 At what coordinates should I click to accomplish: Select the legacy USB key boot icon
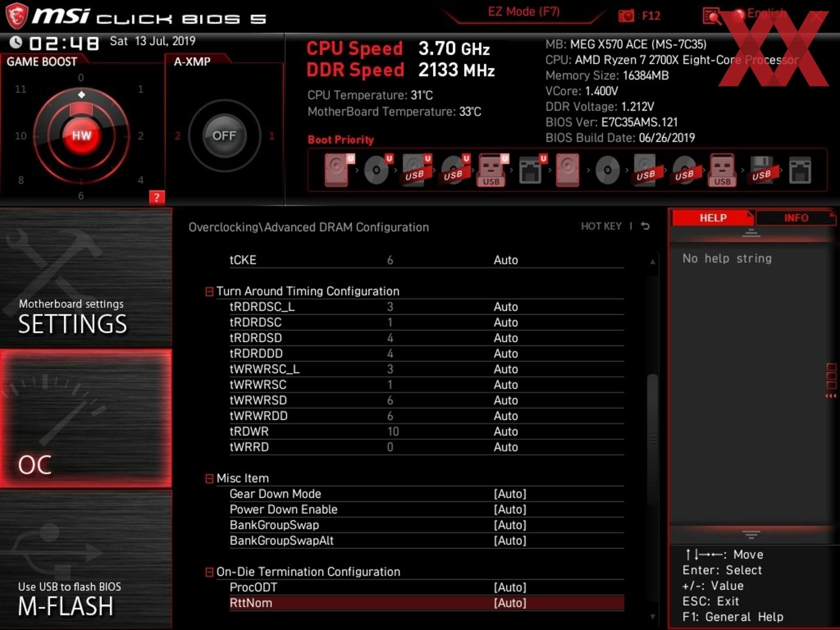pos(722,170)
